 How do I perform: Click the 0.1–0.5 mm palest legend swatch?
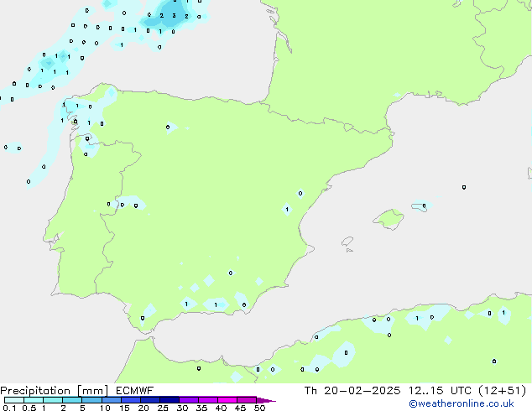point(14,400)
